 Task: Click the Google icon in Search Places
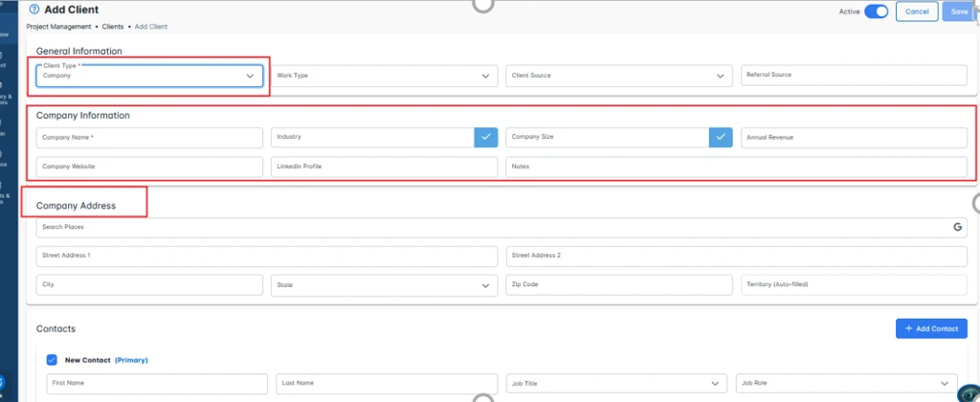tap(956, 228)
